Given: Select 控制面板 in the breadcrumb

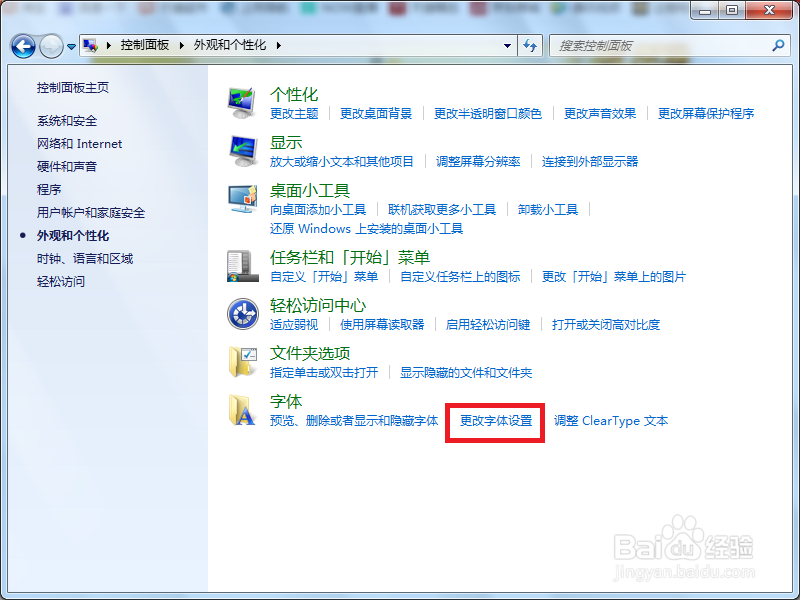Looking at the screenshot, I should point(144,45).
